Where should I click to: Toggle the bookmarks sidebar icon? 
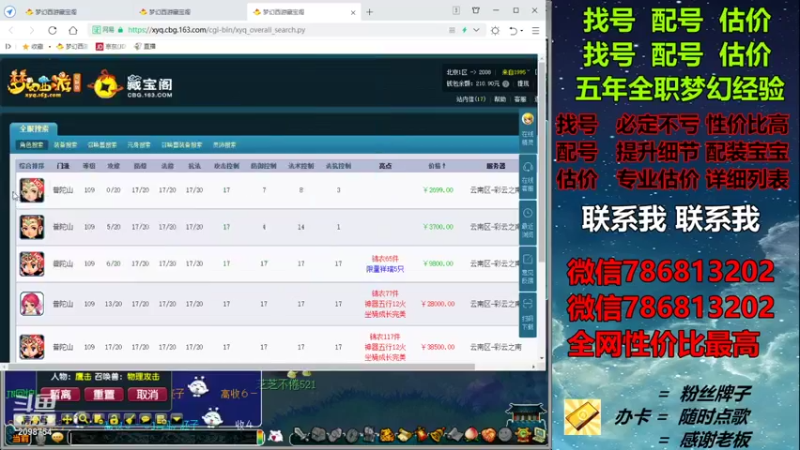(x=8, y=46)
